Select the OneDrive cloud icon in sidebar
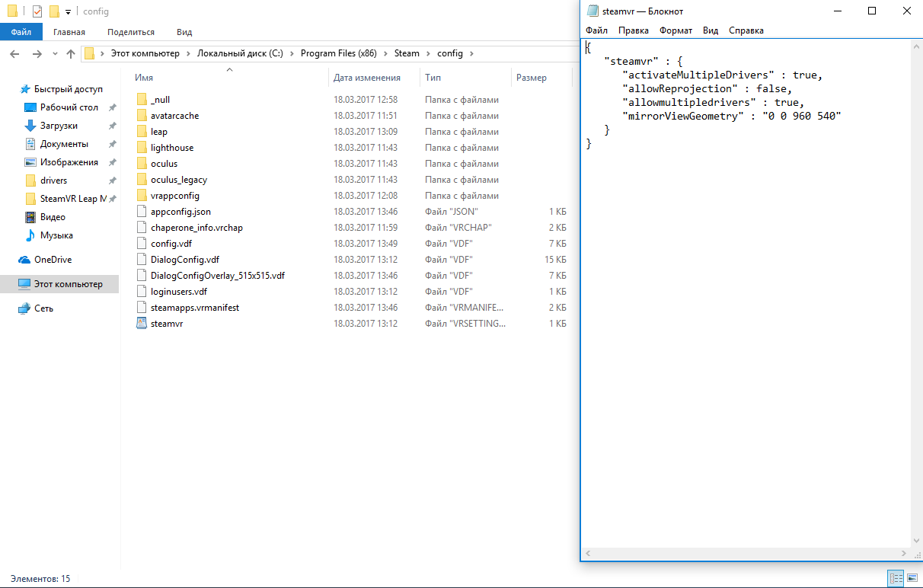Image resolution: width=923 pixels, height=588 pixels. pos(24,260)
